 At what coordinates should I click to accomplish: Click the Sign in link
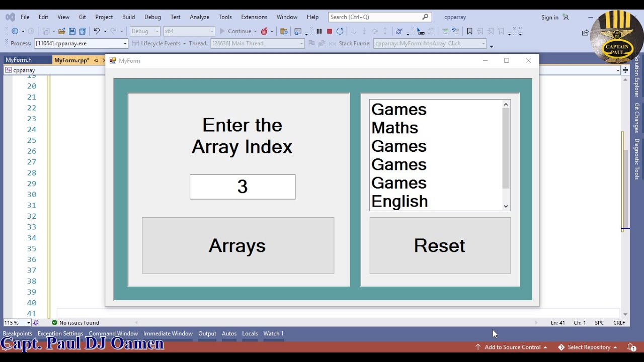(x=550, y=18)
